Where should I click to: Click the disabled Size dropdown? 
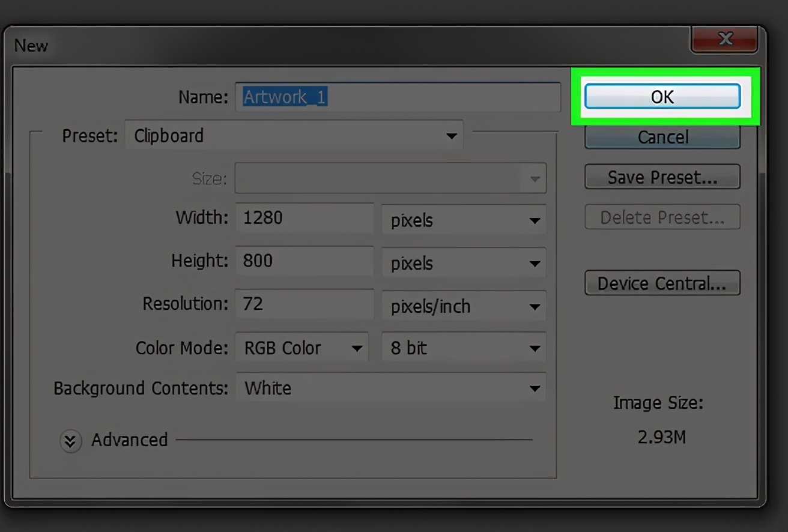pos(390,178)
